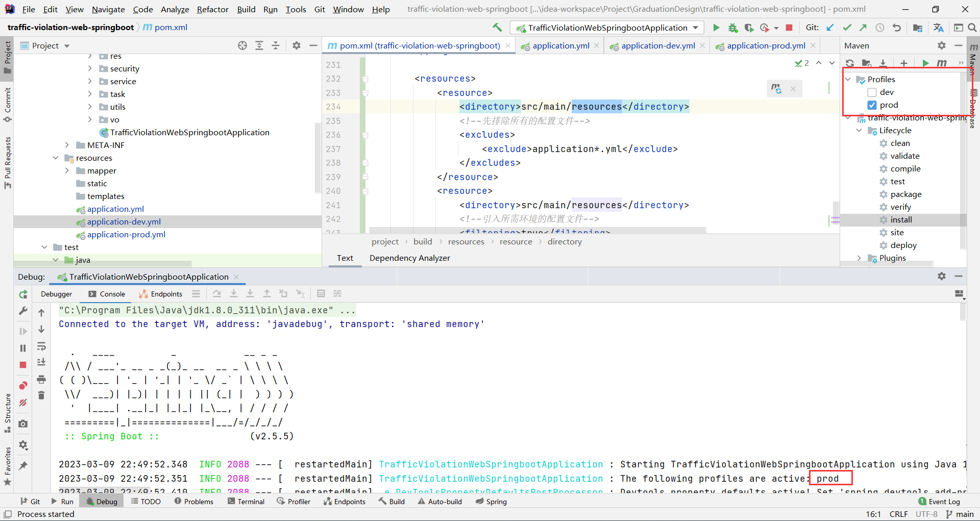The height and width of the screenshot is (521, 980).
Task: Open run configuration dropdown TrafficViolationWebSpringbootApplication
Action: tap(607, 28)
